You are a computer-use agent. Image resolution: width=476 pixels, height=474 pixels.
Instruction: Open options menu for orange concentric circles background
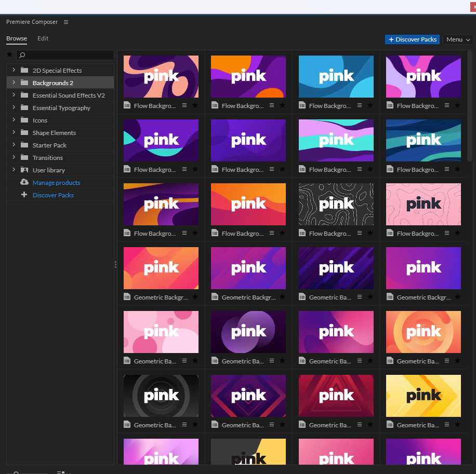point(447,361)
